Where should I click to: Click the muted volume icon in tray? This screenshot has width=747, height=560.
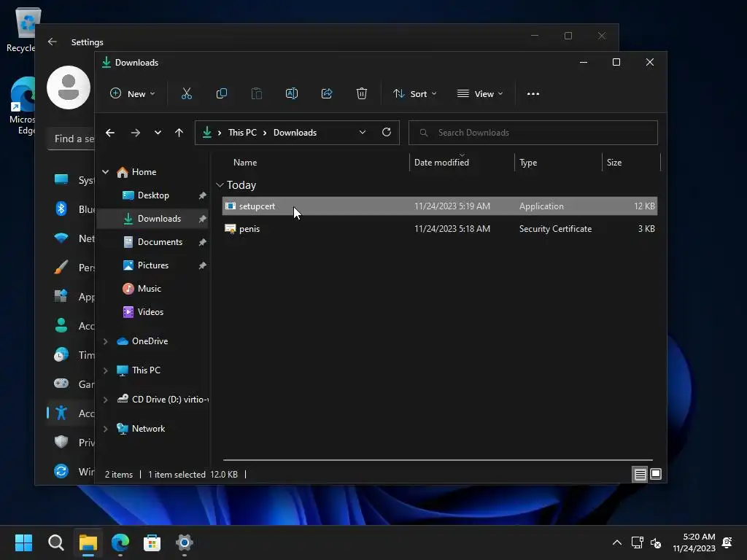point(656,542)
